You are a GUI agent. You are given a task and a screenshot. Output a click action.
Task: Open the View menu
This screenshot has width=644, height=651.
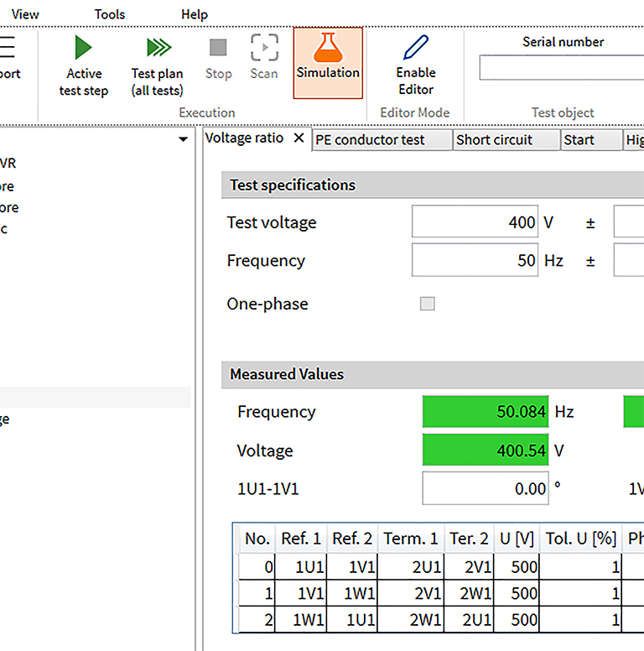point(25,14)
